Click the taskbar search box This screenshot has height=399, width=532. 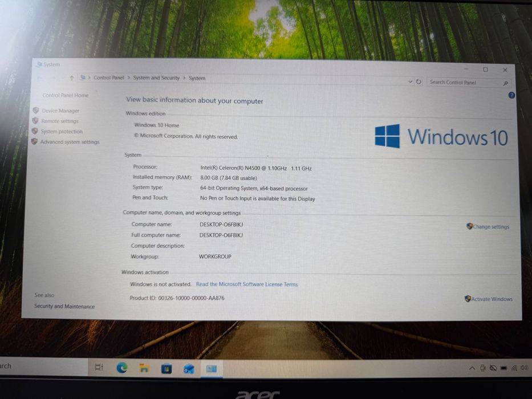[x=43, y=367]
